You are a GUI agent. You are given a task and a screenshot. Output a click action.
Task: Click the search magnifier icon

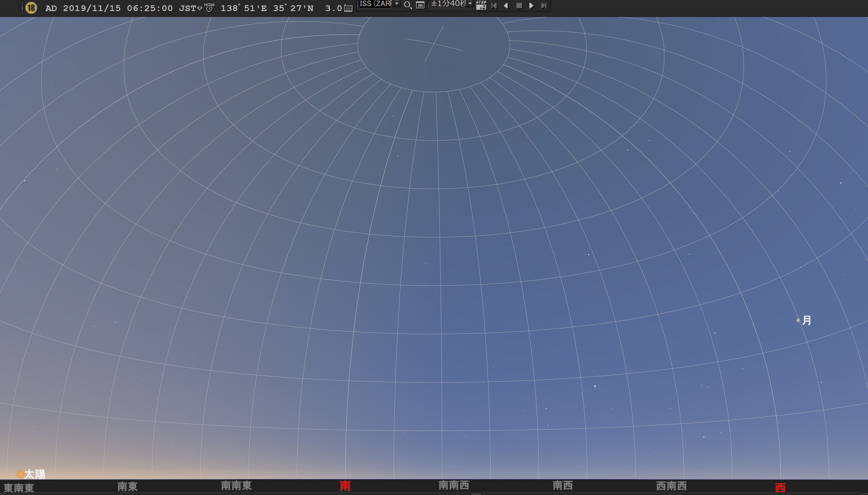pos(408,6)
